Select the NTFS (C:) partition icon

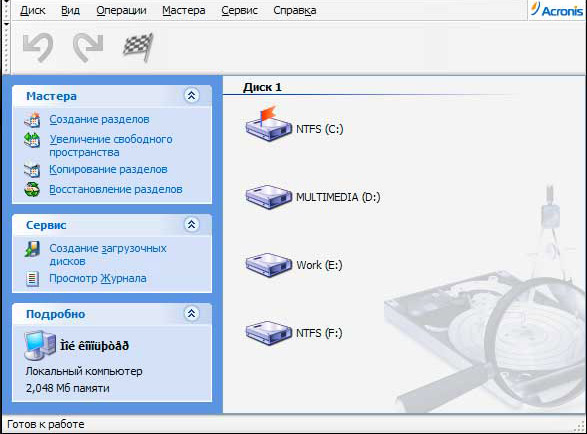coord(268,124)
